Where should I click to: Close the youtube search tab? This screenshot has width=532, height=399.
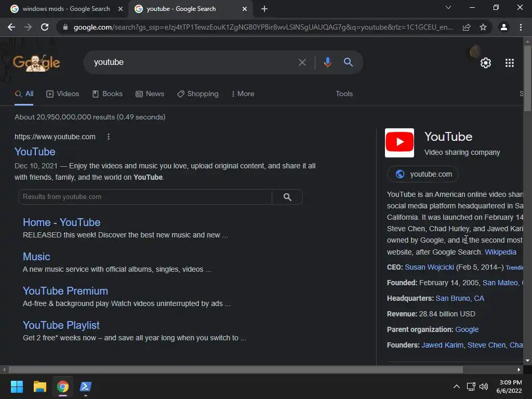pyautogui.click(x=245, y=9)
